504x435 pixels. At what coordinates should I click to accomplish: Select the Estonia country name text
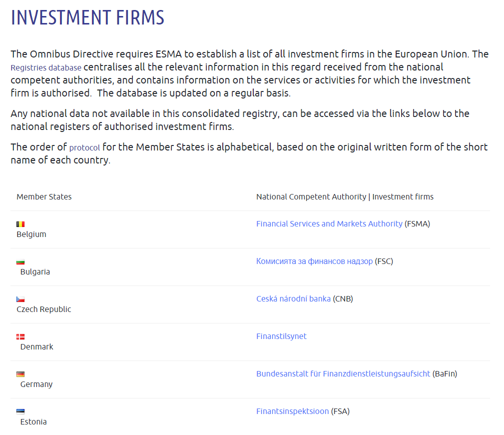point(33,421)
